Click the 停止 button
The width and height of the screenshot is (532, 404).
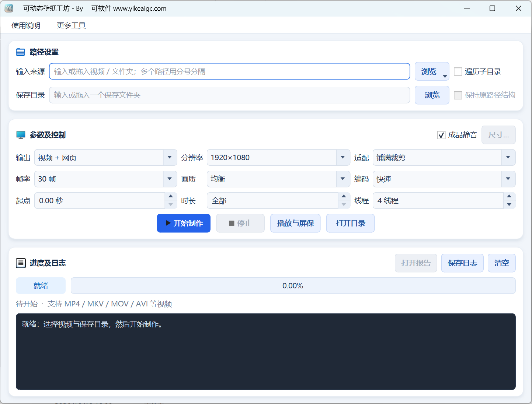[x=240, y=223]
